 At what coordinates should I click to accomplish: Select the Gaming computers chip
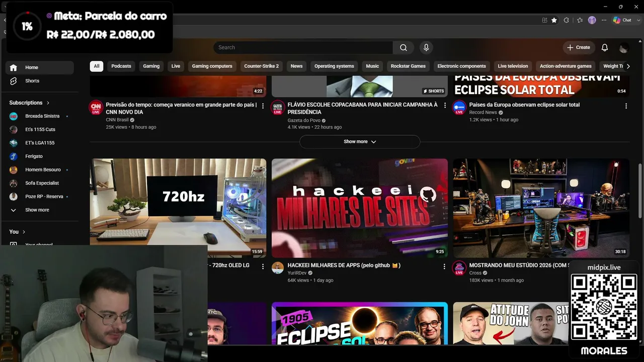tap(212, 66)
